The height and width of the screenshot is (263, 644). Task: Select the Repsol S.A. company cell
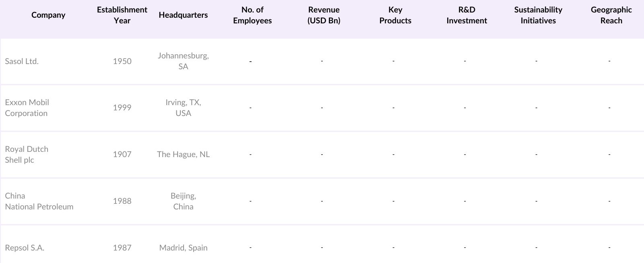[25, 248]
